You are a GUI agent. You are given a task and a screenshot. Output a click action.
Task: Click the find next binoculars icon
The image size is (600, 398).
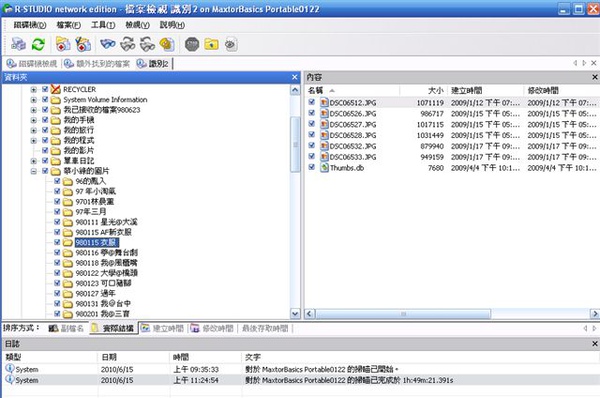click(128, 44)
